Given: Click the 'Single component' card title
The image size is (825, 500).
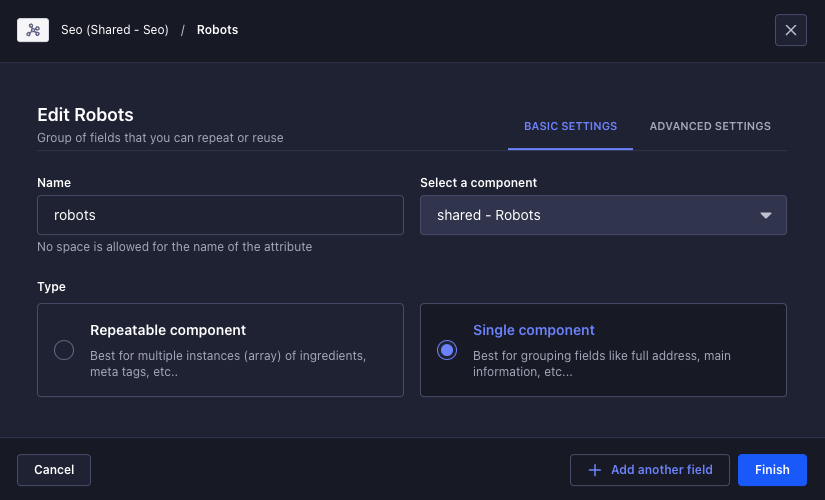Looking at the screenshot, I should (533, 330).
